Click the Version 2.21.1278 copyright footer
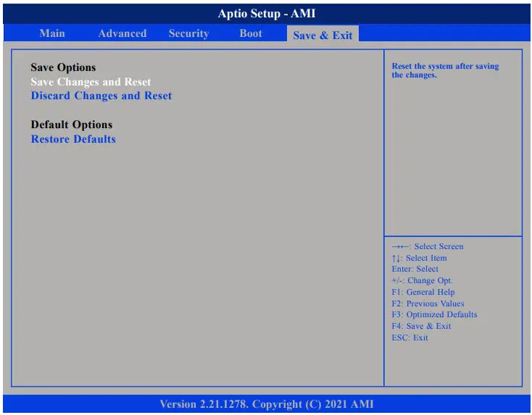Viewport: 532px width, 415px height. pos(267,404)
